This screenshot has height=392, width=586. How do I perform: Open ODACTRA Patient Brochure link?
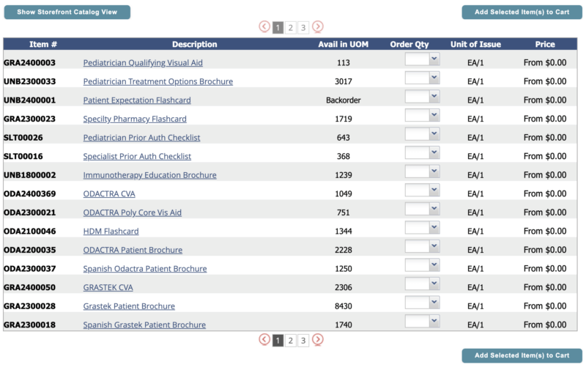tap(133, 250)
